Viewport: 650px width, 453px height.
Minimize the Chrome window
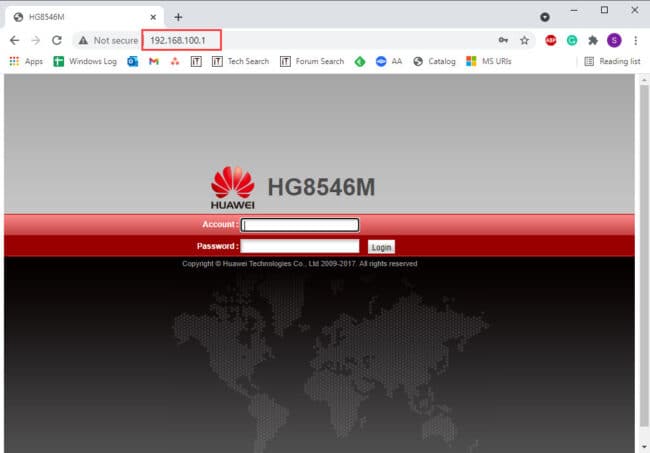point(574,10)
